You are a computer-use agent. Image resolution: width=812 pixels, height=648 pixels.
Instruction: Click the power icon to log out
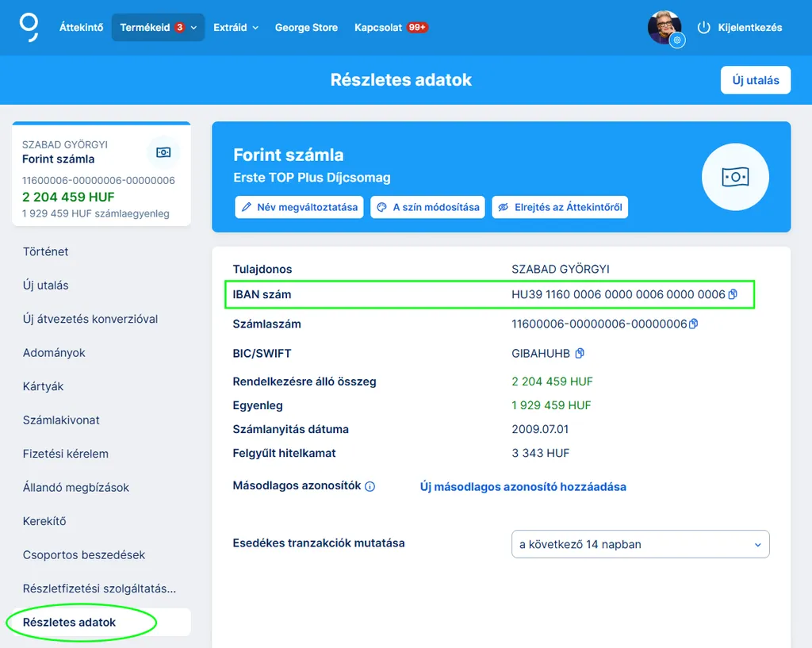703,28
